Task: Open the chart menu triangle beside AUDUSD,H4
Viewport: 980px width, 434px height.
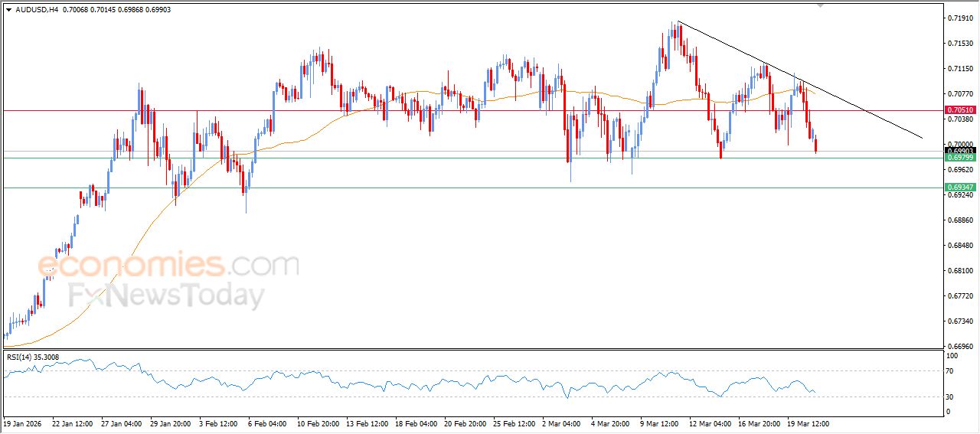Action: (x=8, y=9)
